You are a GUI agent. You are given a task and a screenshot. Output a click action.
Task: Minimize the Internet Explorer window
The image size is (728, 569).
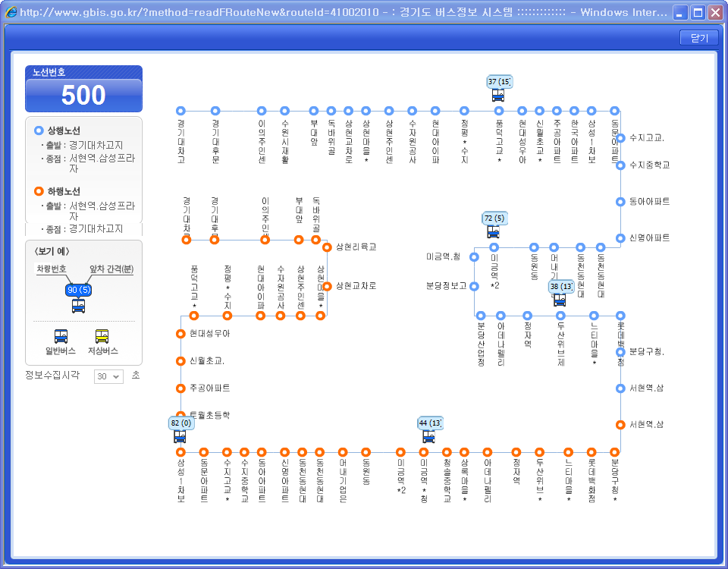680,13
